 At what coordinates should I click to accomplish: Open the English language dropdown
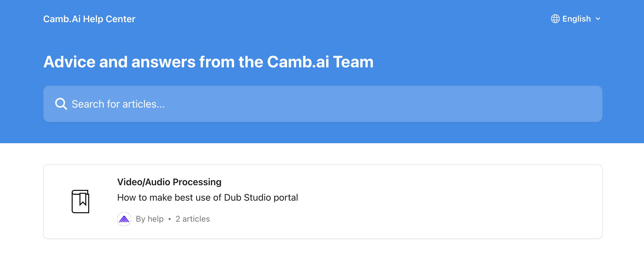pyautogui.click(x=576, y=19)
